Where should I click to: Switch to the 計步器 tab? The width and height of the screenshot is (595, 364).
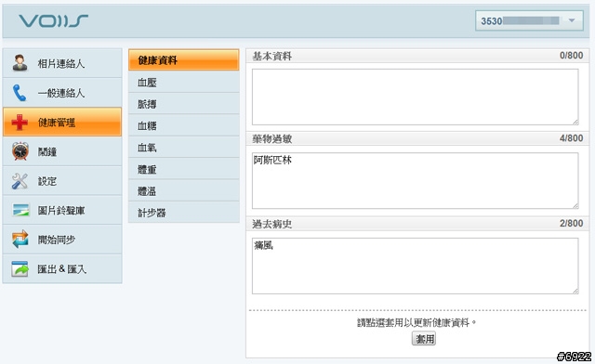click(184, 213)
